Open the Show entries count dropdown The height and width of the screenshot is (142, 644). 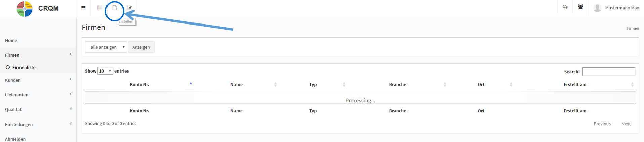(x=105, y=71)
